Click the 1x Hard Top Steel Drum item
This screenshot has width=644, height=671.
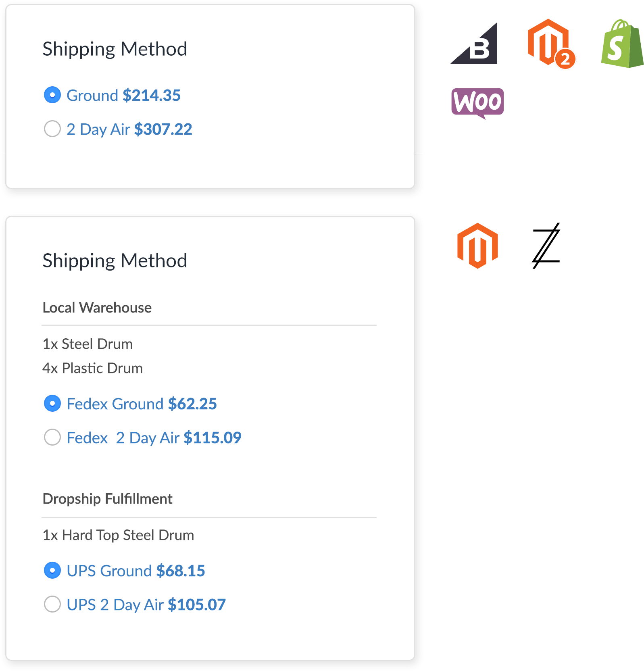pyautogui.click(x=118, y=535)
